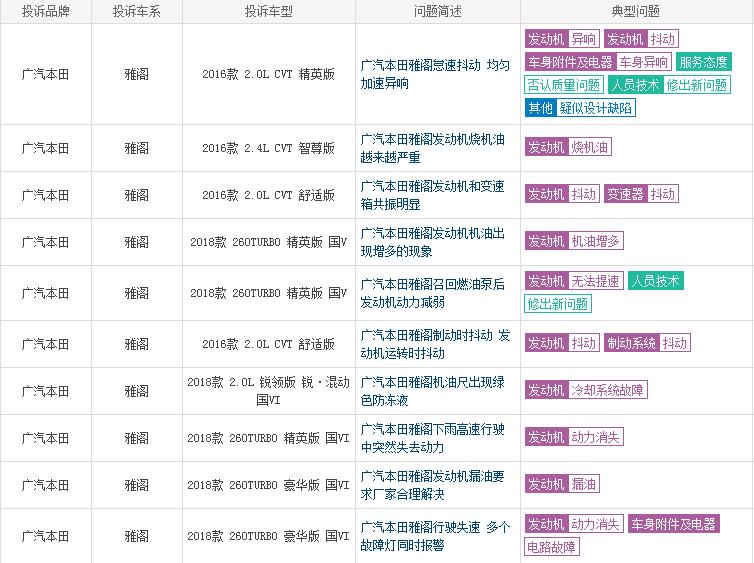Open complaint link 广汽本田雅阁发动机烧机油越来越严重
754x563 pixels.
tap(432, 148)
